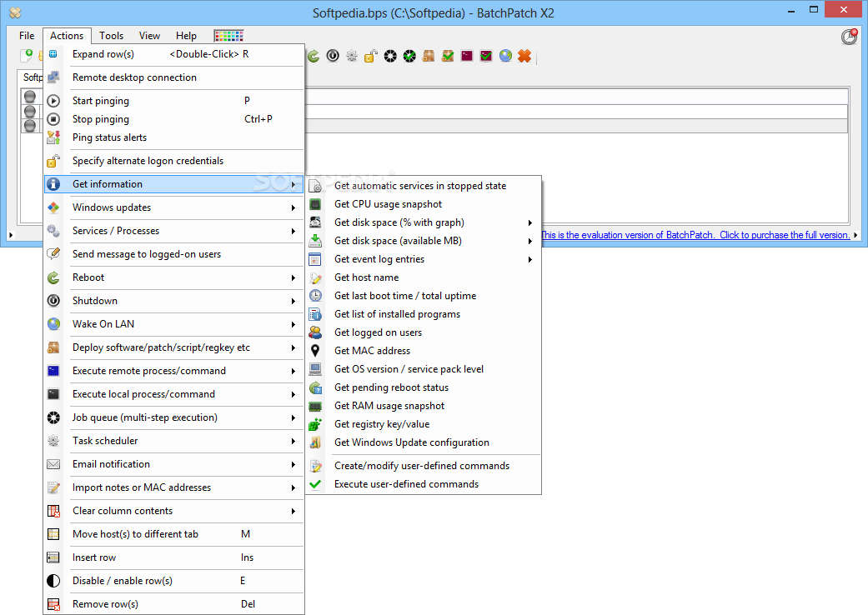868x615 pixels.
Task: Click the evaluation version purchase link
Action: point(696,235)
